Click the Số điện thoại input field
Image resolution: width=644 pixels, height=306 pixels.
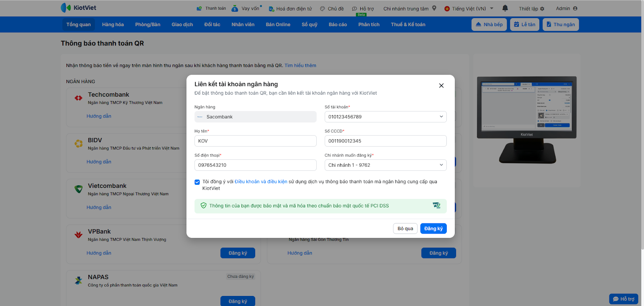[x=256, y=165]
